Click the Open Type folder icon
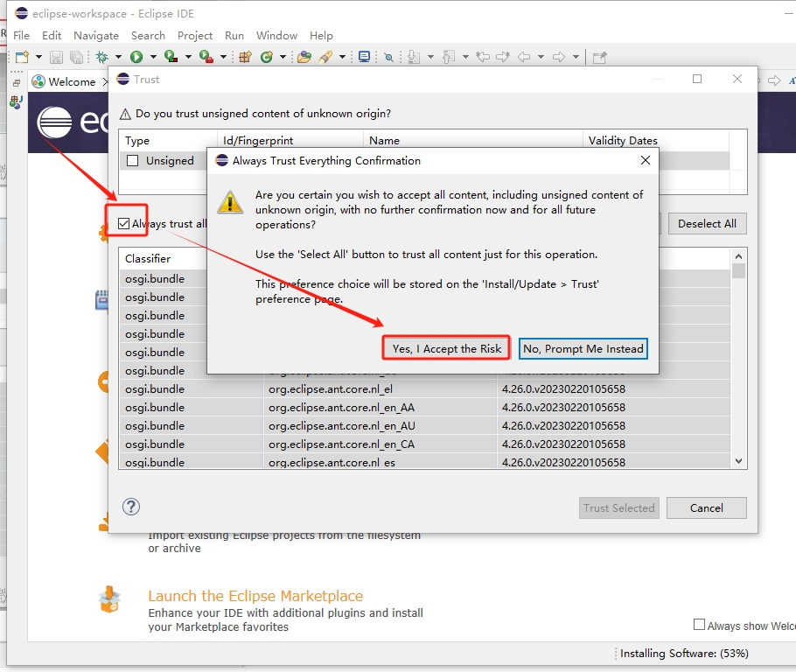 point(304,57)
